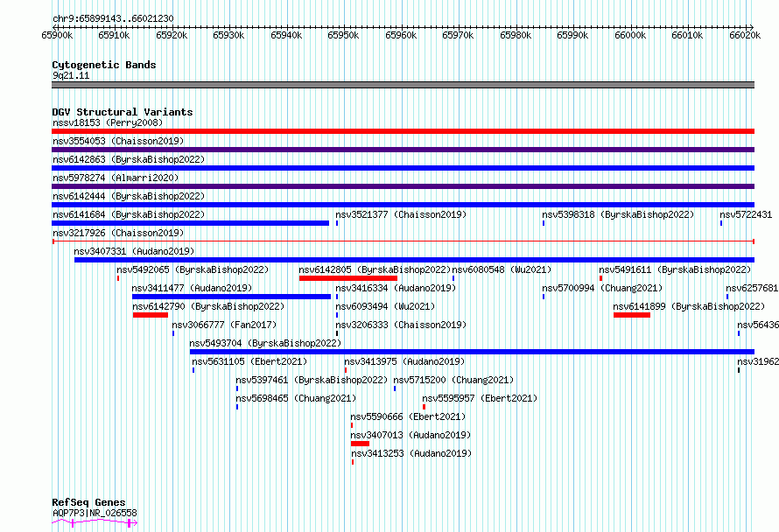Click the nsv3066777 (Fan2017) label
The height and width of the screenshot is (532, 779).
(224, 325)
